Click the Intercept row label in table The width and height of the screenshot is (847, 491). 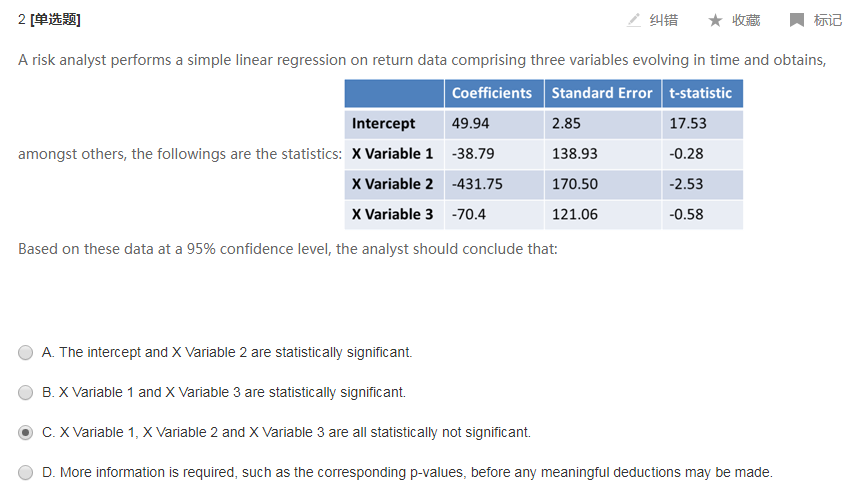coord(384,124)
